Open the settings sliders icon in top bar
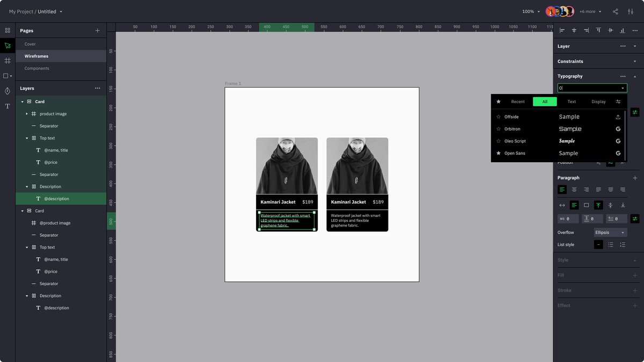The width and height of the screenshot is (644, 362). point(631,11)
